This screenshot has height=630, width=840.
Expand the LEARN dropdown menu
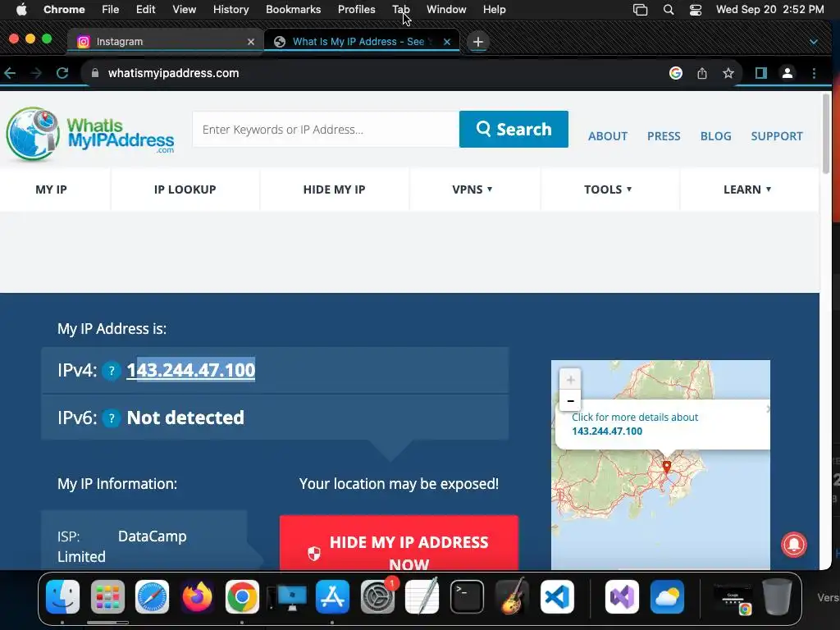pos(747,189)
